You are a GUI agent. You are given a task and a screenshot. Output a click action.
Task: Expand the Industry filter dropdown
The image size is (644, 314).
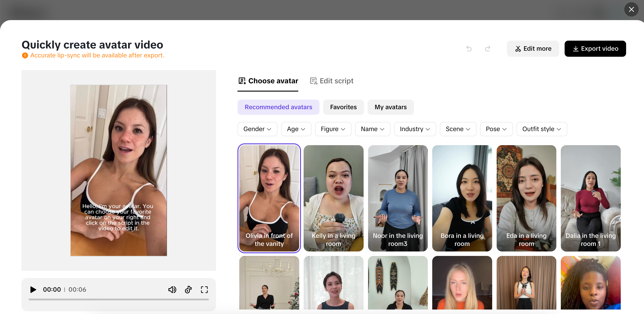415,129
